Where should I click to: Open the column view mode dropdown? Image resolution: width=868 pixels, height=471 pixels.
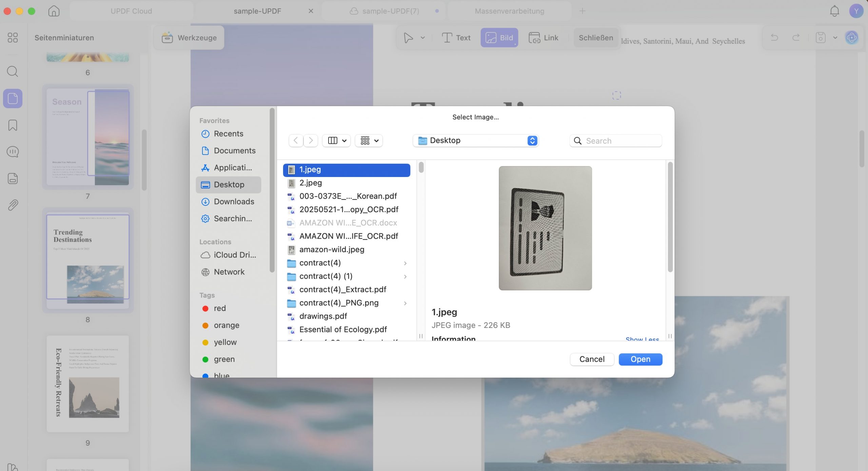(336, 140)
